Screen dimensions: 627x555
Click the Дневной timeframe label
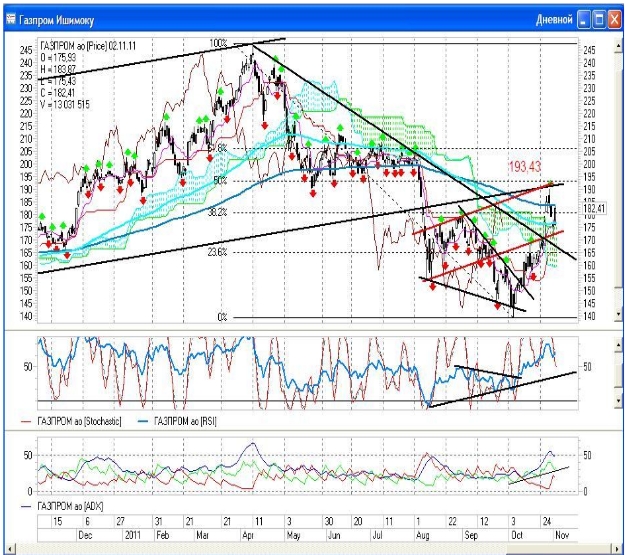(554, 20)
